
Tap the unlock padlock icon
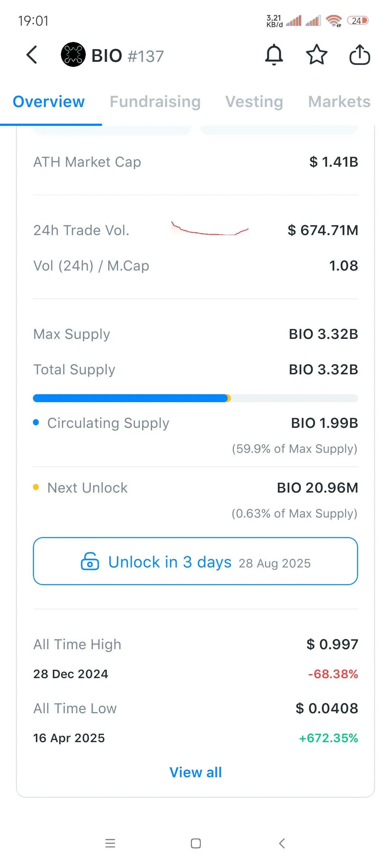90,561
